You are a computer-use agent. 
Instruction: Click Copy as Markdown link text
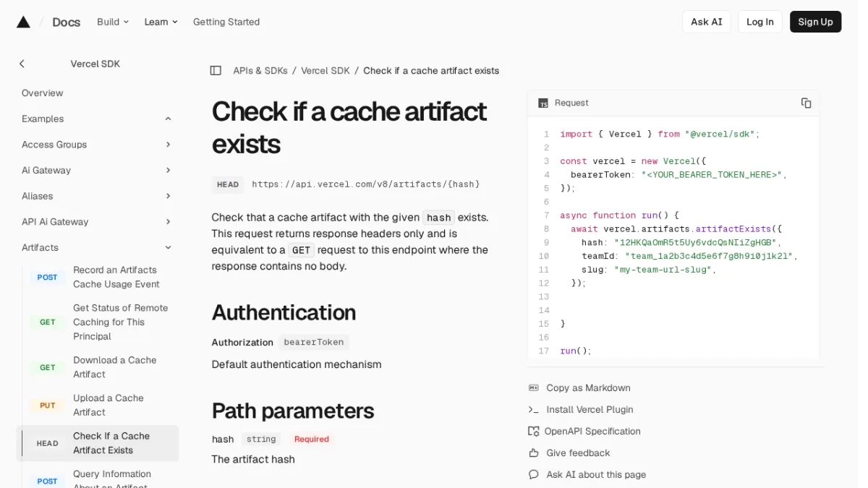[x=588, y=388]
